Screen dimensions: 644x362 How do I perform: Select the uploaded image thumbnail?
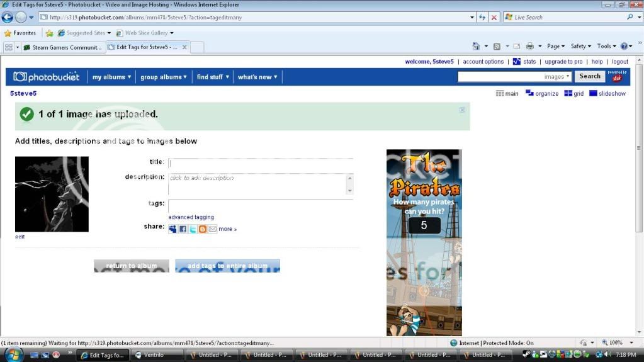pos(52,194)
